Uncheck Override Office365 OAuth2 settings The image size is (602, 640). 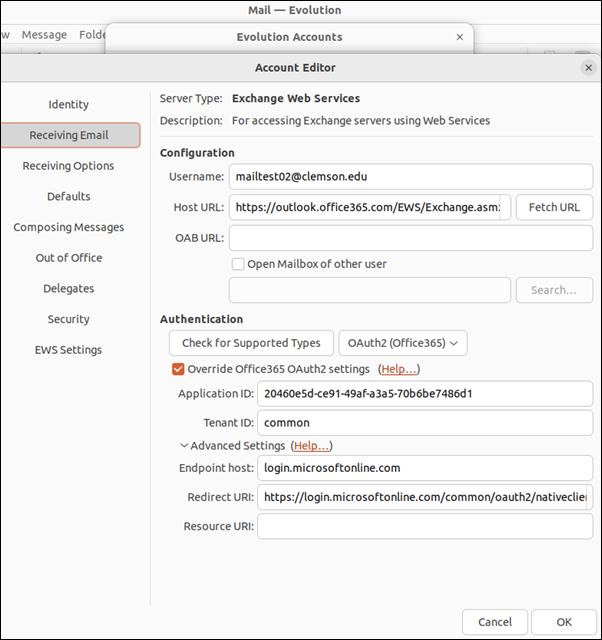click(179, 369)
